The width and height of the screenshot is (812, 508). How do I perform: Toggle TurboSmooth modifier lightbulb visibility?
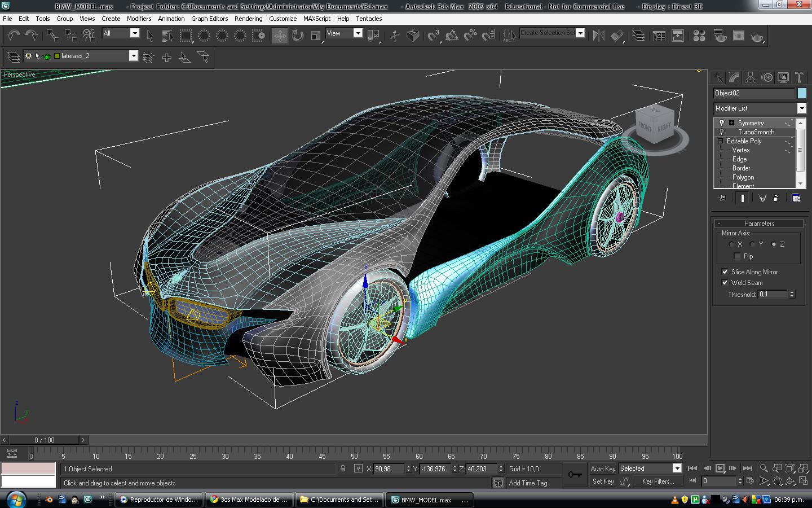click(x=721, y=132)
